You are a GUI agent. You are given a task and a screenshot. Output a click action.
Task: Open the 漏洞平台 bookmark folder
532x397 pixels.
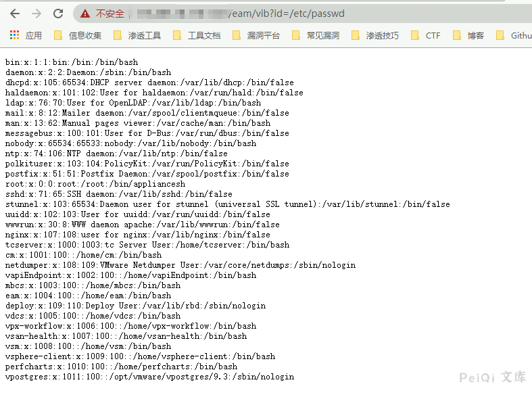pos(256,35)
